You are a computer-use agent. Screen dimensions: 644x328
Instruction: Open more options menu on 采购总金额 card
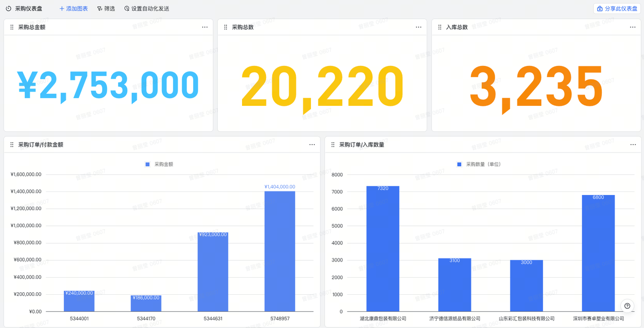205,27
